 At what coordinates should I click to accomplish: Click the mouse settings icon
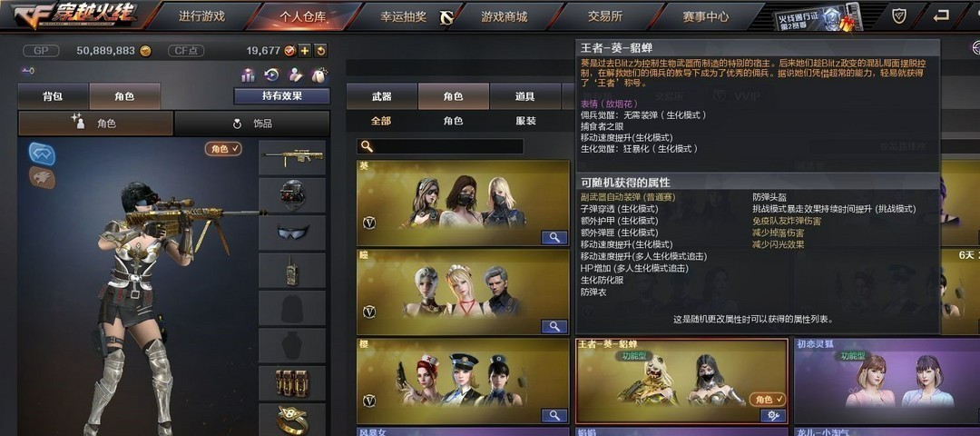pyautogui.click(x=319, y=75)
